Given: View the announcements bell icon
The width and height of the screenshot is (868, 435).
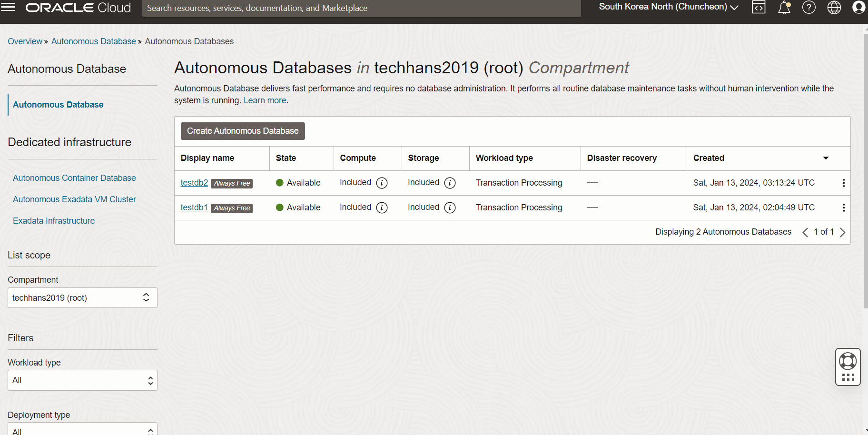Looking at the screenshot, I should click(x=784, y=8).
